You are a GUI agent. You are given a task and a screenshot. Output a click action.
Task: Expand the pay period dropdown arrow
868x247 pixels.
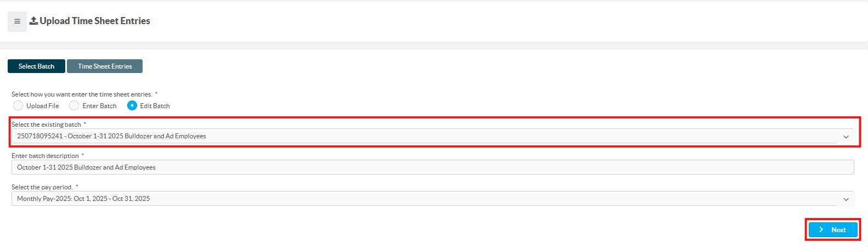click(846, 199)
